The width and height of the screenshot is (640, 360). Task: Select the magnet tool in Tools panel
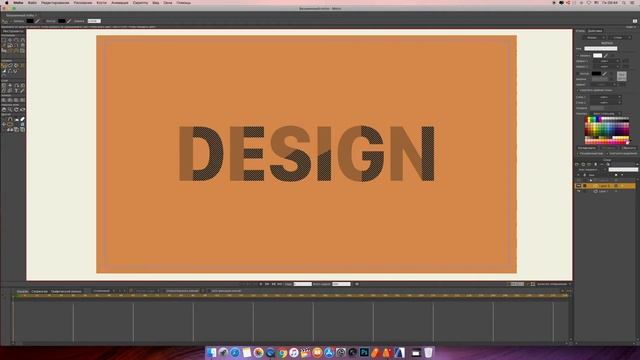click(10, 119)
